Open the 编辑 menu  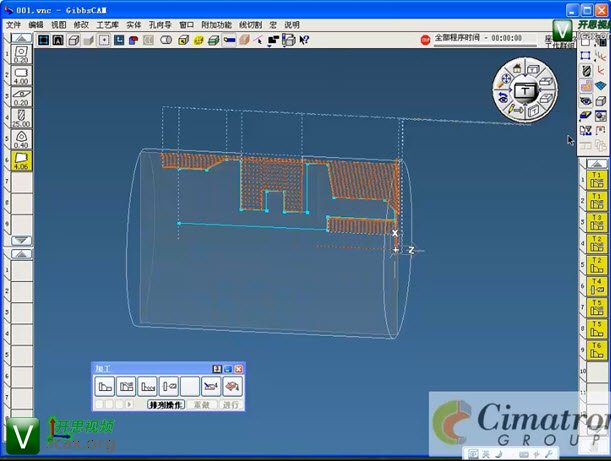(36, 25)
